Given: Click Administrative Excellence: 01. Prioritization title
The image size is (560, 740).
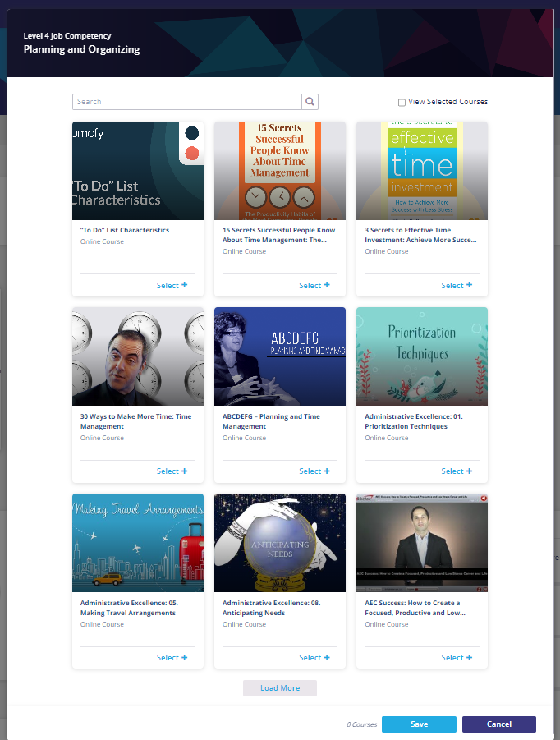Looking at the screenshot, I should coord(414,421).
